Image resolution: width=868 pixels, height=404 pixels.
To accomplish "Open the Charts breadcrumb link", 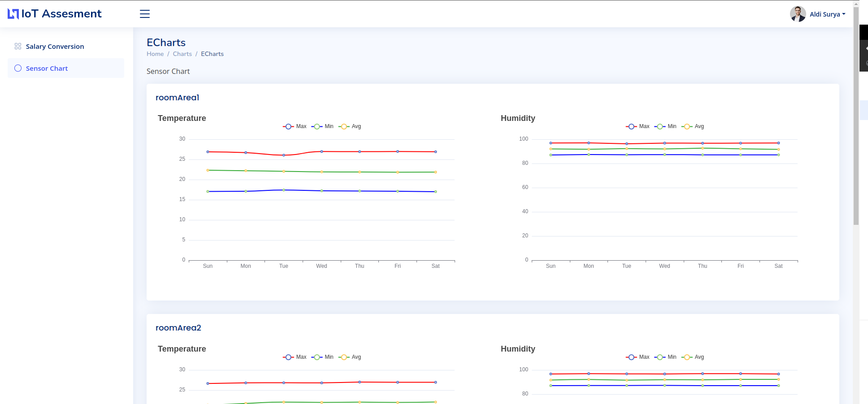I will click(x=182, y=54).
